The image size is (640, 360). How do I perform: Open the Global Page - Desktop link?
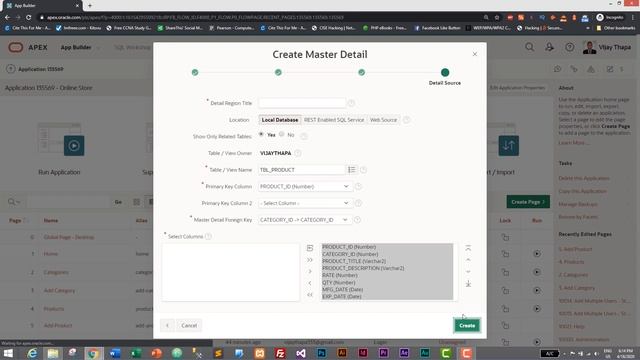[69, 237]
